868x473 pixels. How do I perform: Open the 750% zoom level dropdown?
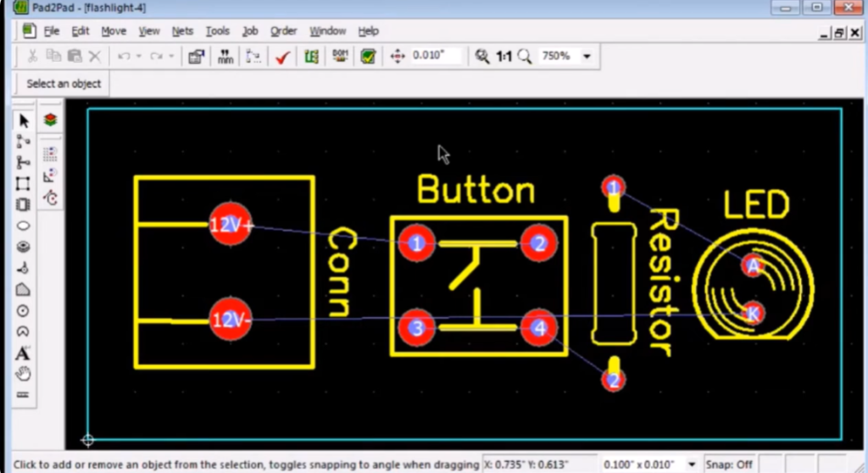pos(587,56)
